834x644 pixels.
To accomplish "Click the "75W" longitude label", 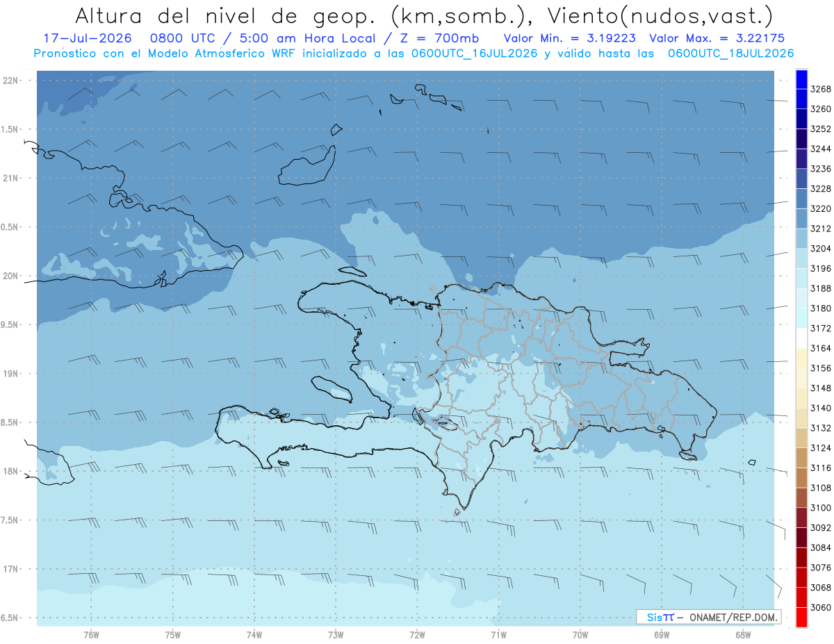I will 173,634.
